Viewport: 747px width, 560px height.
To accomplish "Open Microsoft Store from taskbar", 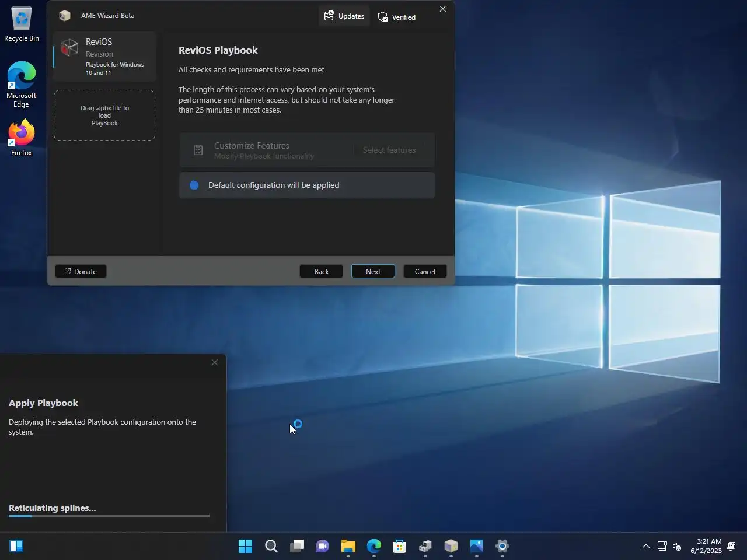I will (400, 546).
